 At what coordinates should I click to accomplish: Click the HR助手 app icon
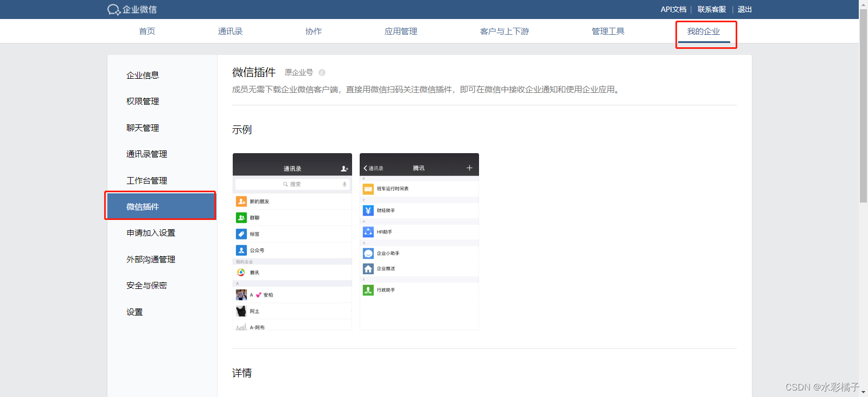[368, 232]
